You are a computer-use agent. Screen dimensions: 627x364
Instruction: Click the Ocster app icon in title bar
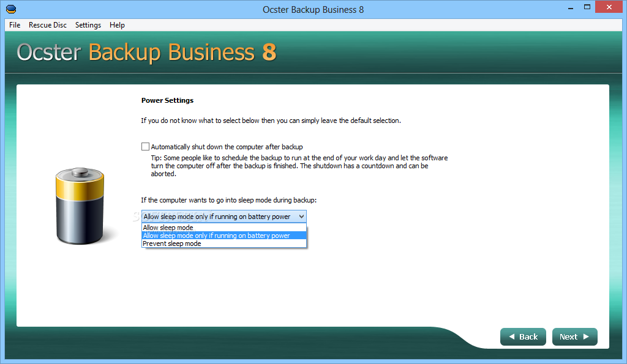click(11, 9)
